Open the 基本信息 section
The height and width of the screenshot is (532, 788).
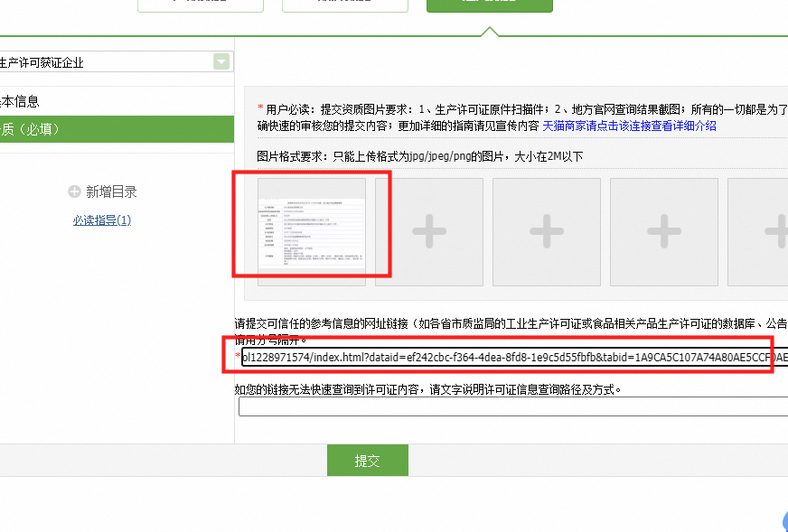[x=20, y=101]
